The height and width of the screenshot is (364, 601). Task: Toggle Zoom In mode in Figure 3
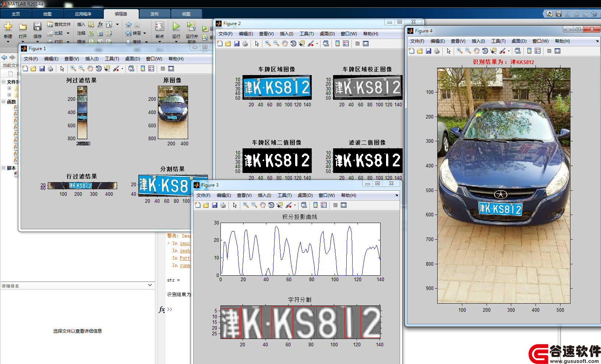click(246, 205)
